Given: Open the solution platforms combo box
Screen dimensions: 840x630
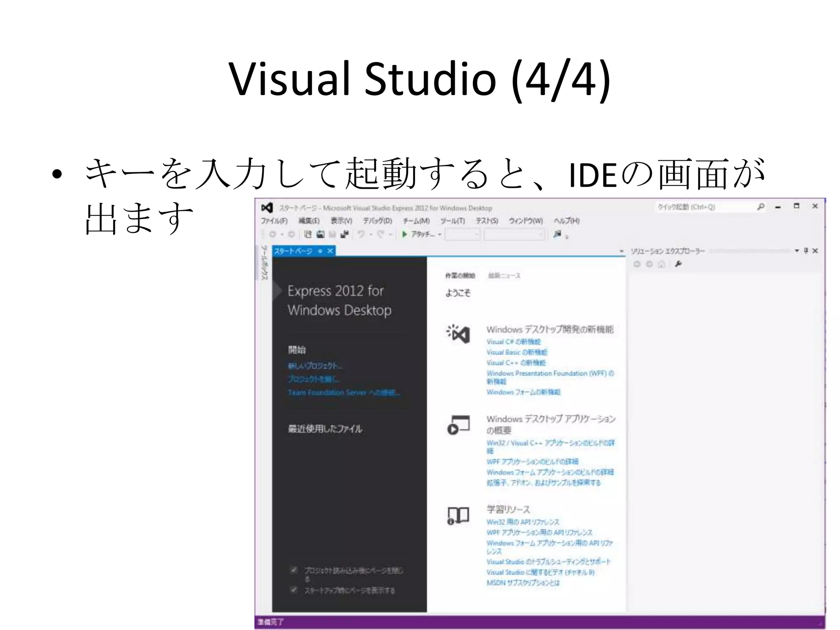Looking at the screenshot, I should (514, 235).
